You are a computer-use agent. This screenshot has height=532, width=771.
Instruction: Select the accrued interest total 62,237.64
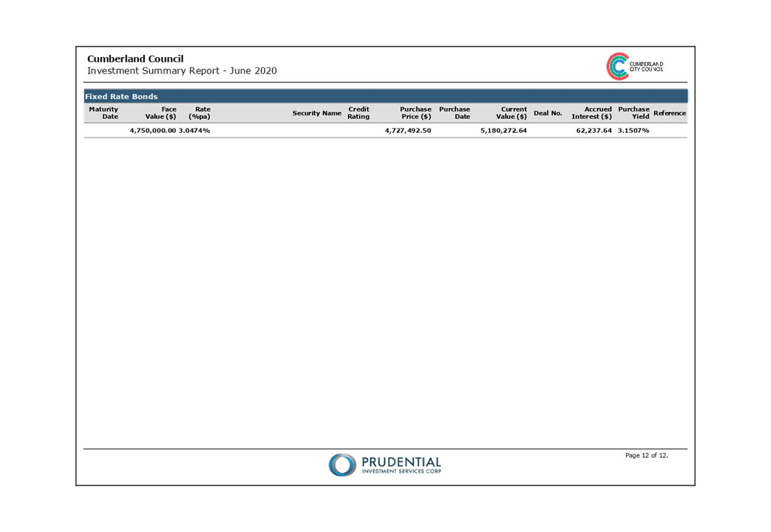coord(594,131)
